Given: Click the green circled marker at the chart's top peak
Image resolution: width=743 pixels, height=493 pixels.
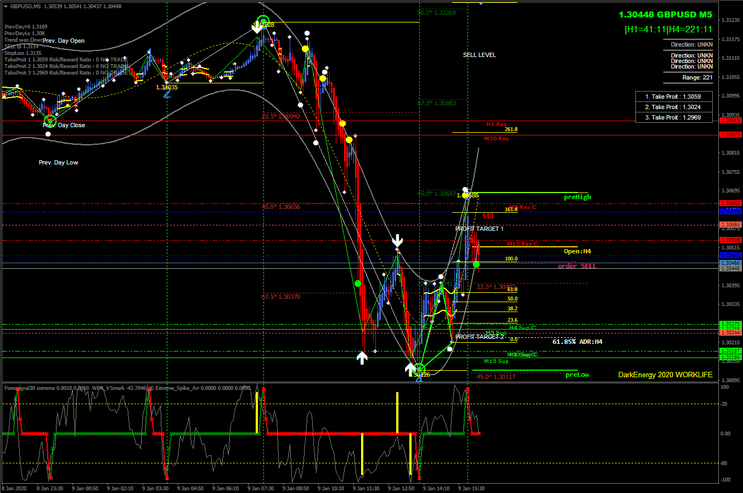Looking at the screenshot, I should pos(263,23).
